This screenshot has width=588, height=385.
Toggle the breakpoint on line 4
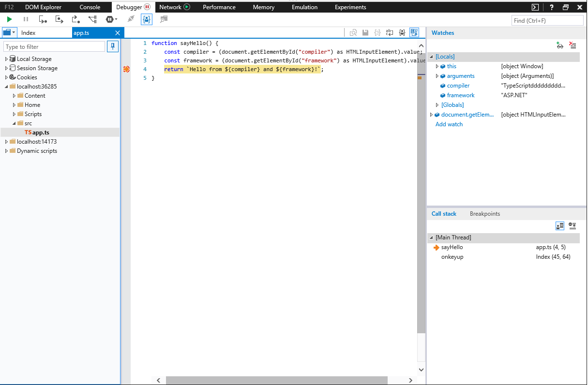(x=126, y=70)
